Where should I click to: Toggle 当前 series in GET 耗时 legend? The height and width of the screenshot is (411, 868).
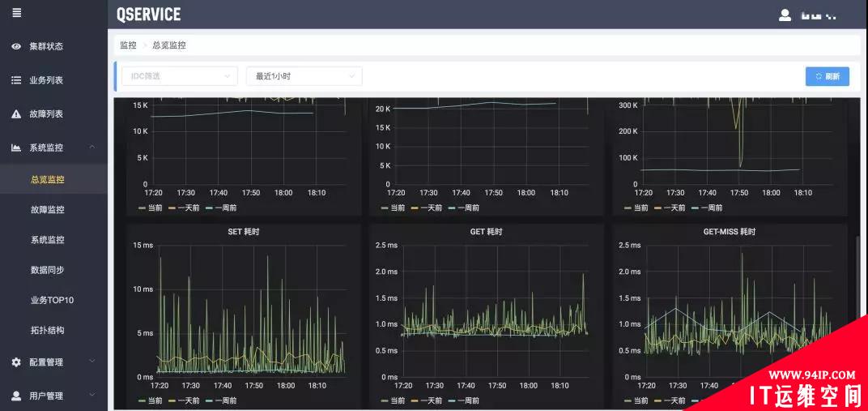pyautogui.click(x=393, y=400)
